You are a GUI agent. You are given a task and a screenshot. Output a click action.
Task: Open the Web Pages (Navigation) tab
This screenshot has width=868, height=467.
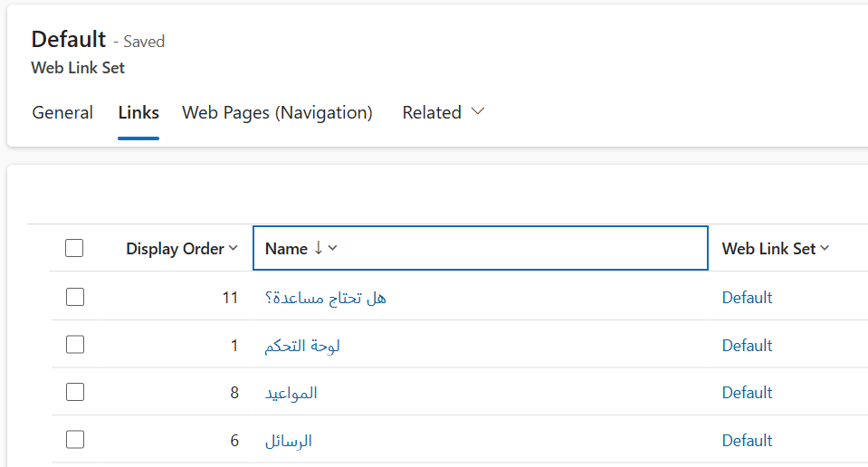pyautogui.click(x=277, y=112)
